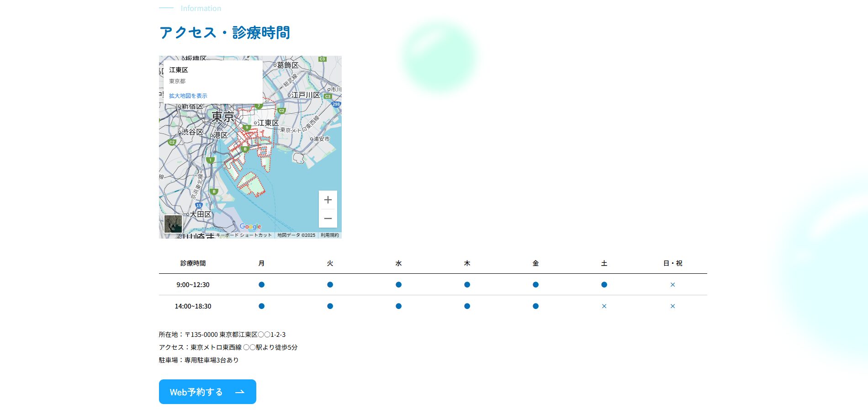The width and height of the screenshot is (868, 410).
Task: Click the closed cross for 日・祝 14:00~18:30
Action: pyautogui.click(x=672, y=306)
